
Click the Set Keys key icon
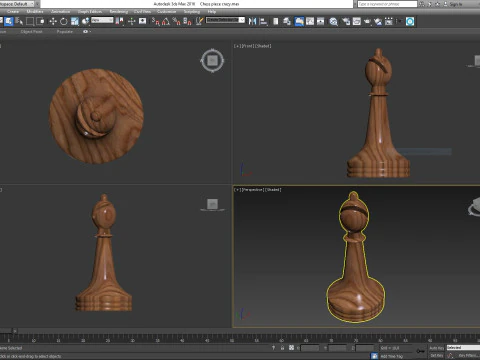[421, 351]
